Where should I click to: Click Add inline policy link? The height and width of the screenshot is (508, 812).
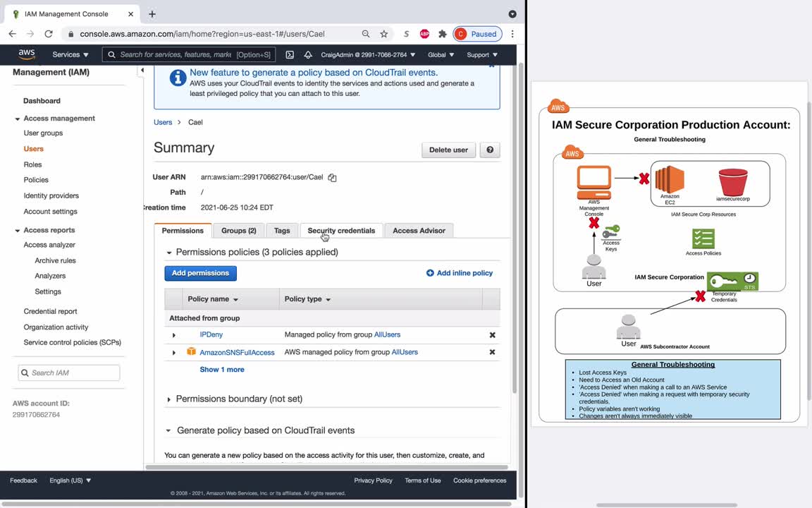(460, 273)
